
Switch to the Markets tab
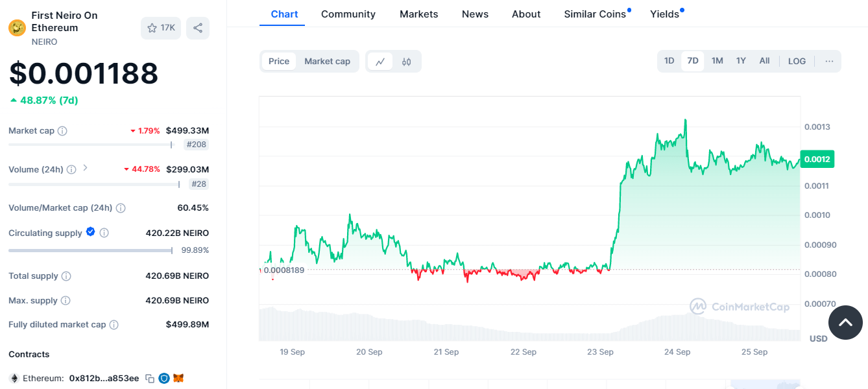419,14
